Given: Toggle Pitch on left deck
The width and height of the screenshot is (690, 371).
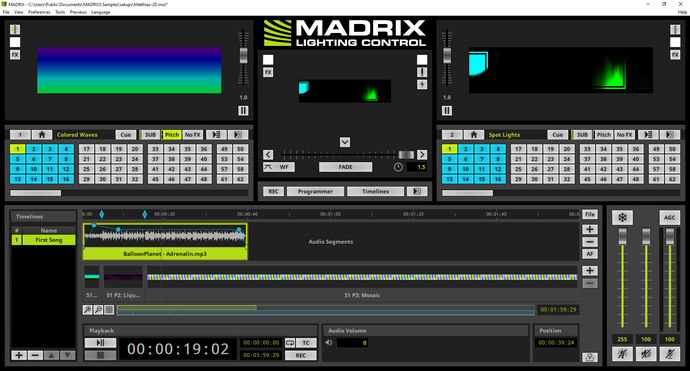Looking at the screenshot, I should (x=172, y=135).
